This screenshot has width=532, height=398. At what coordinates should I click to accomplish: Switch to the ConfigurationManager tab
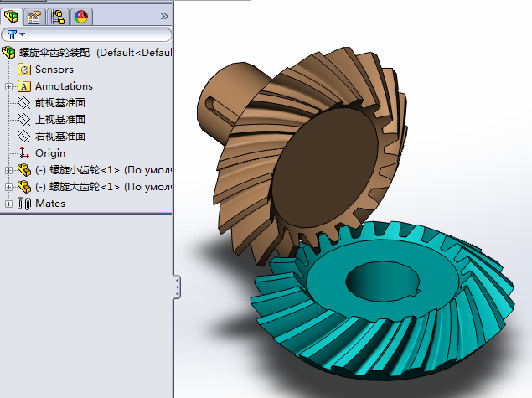58,17
